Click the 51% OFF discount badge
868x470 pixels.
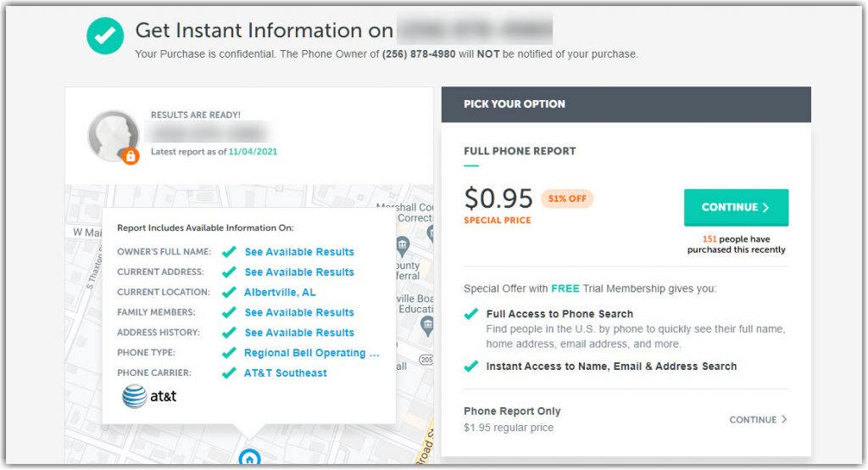[567, 199]
